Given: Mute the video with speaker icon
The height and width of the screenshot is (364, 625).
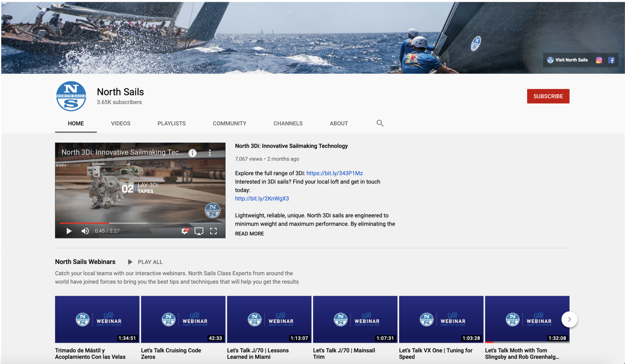Looking at the screenshot, I should pyautogui.click(x=85, y=231).
